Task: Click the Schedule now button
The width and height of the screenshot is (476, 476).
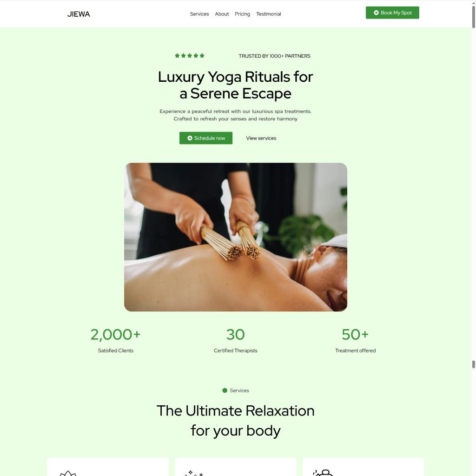Action: pos(205,138)
